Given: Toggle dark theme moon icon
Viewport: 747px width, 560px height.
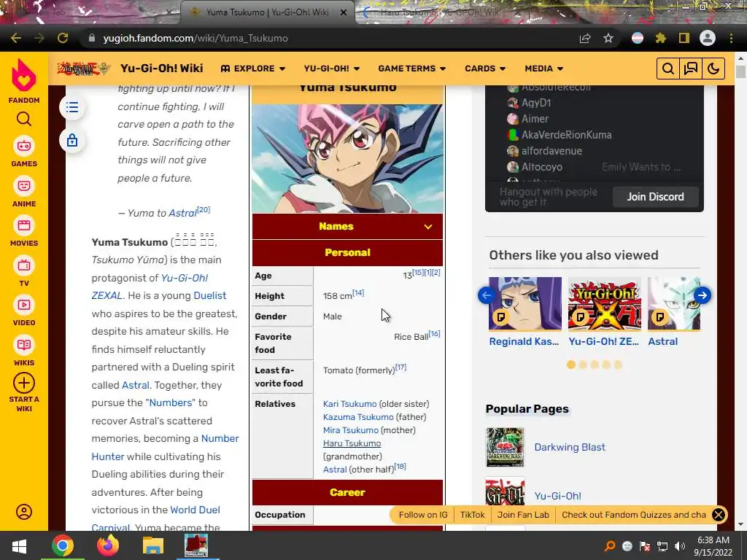Looking at the screenshot, I should 713,69.
